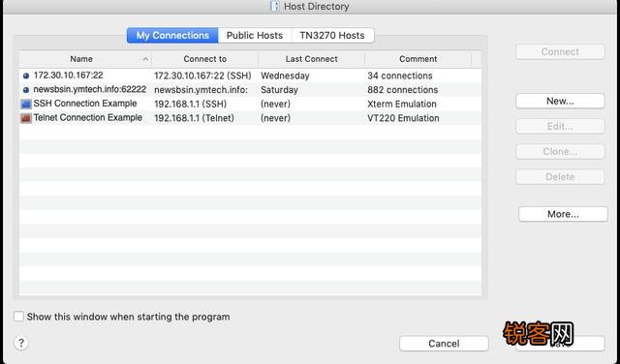
Task: Click the blue SSH Connection Example icon
Action: coord(26,105)
